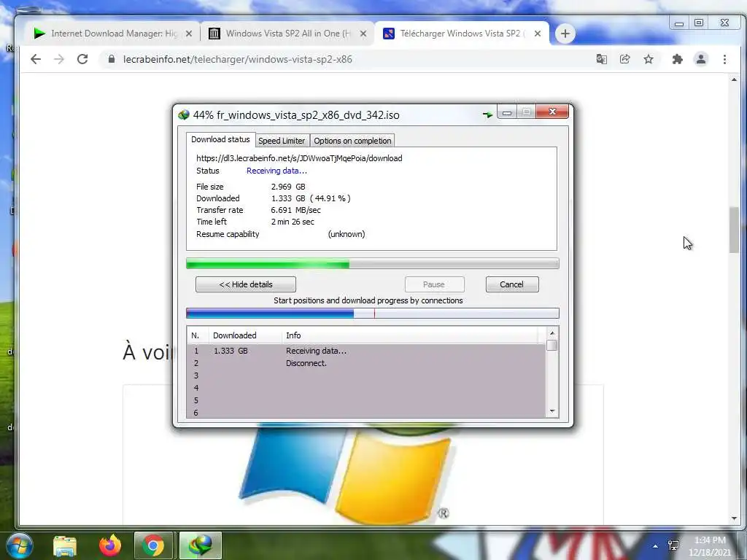Click the Pause download button
This screenshot has height=560, width=747.
434,284
